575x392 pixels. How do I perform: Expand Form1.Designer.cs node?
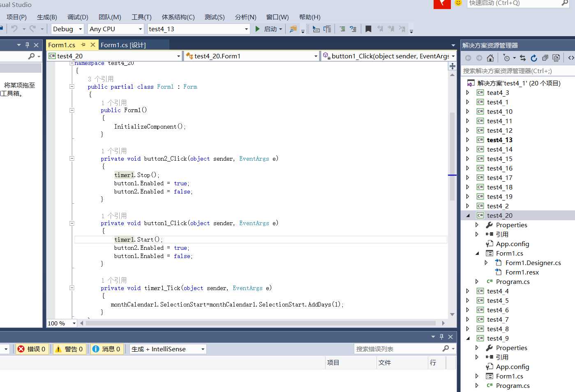pos(486,263)
